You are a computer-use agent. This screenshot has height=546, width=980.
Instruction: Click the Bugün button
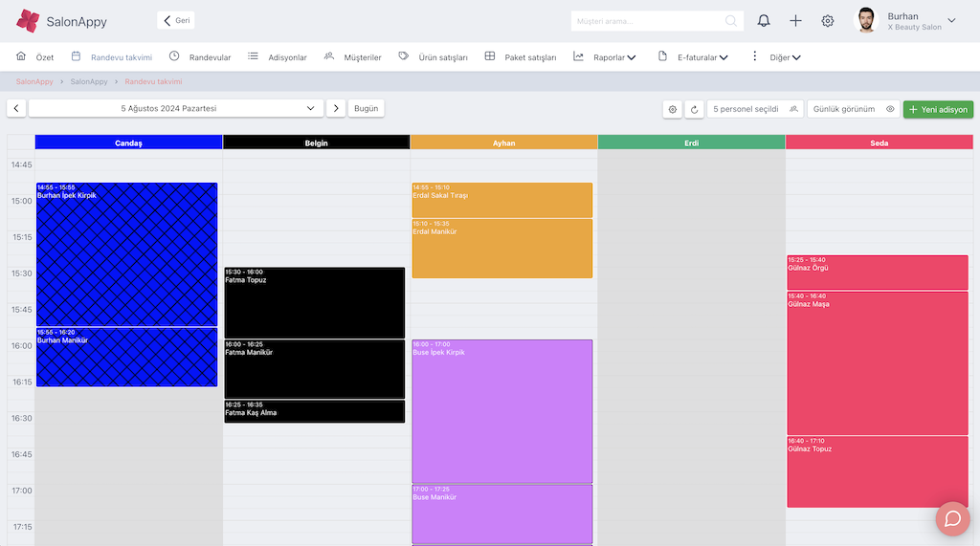pos(367,109)
